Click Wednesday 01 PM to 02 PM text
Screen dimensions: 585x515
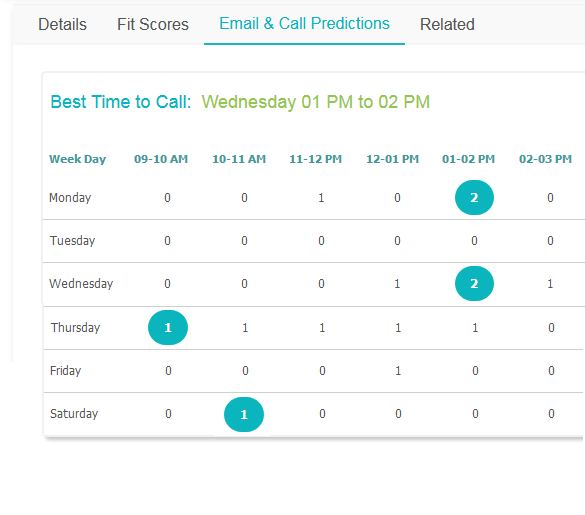tap(316, 102)
